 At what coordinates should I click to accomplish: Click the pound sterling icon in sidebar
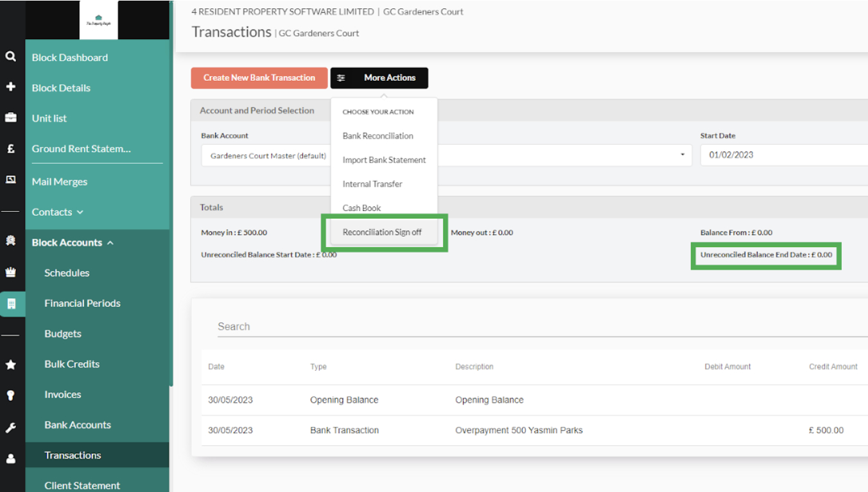[x=10, y=148]
